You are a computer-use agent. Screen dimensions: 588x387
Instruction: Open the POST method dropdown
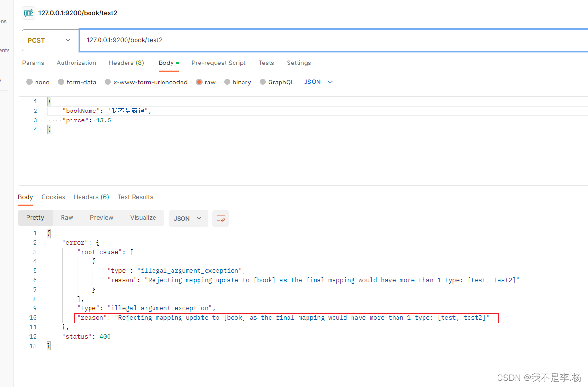pos(50,40)
